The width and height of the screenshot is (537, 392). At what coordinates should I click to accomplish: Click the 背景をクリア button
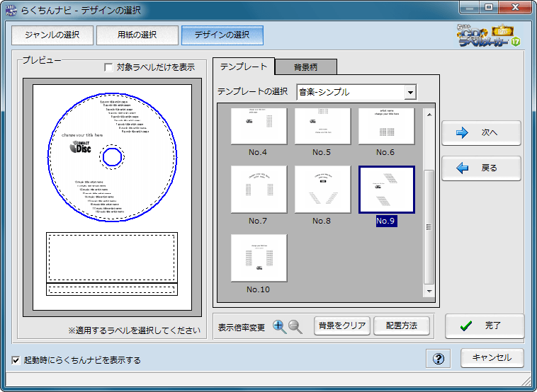pos(342,325)
